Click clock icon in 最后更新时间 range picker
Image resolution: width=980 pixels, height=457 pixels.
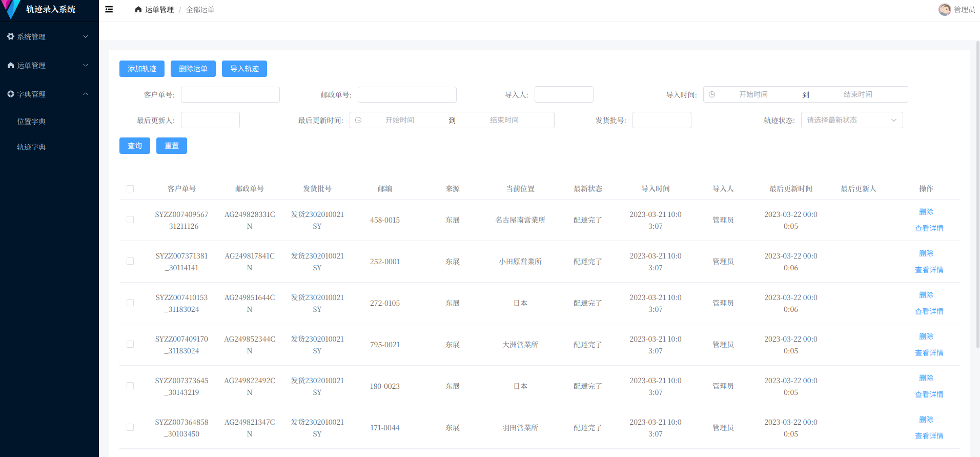coord(358,120)
